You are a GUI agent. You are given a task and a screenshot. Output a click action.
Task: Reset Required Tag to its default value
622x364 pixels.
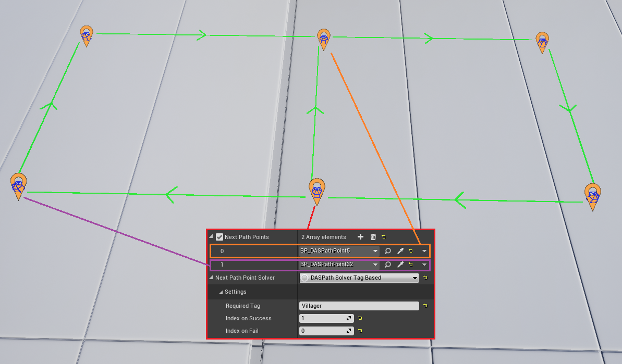point(425,306)
